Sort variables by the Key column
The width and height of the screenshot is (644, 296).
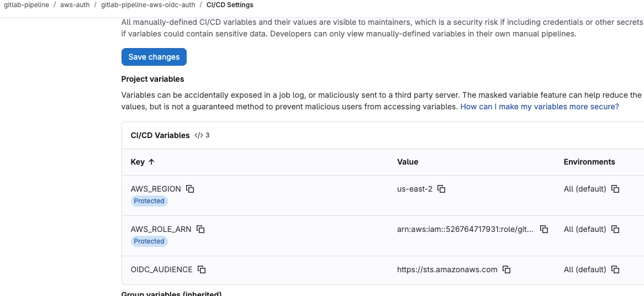click(142, 162)
